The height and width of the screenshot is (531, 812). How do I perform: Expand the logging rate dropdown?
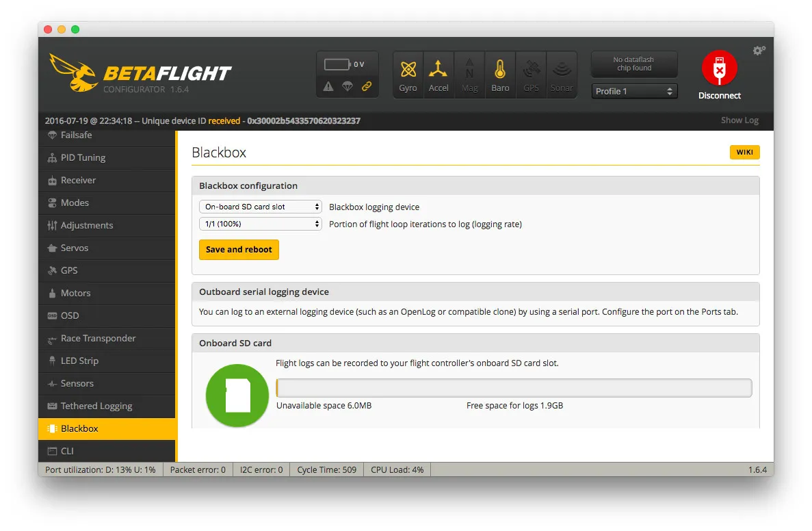(260, 224)
